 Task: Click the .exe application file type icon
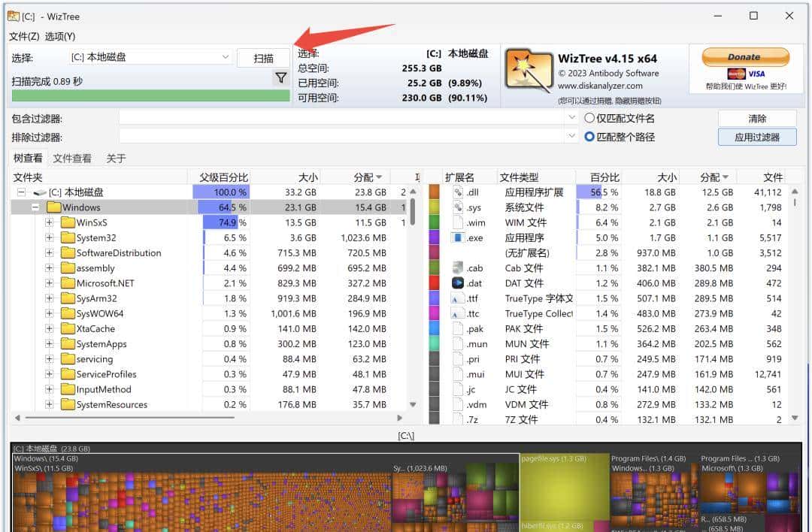click(x=459, y=237)
